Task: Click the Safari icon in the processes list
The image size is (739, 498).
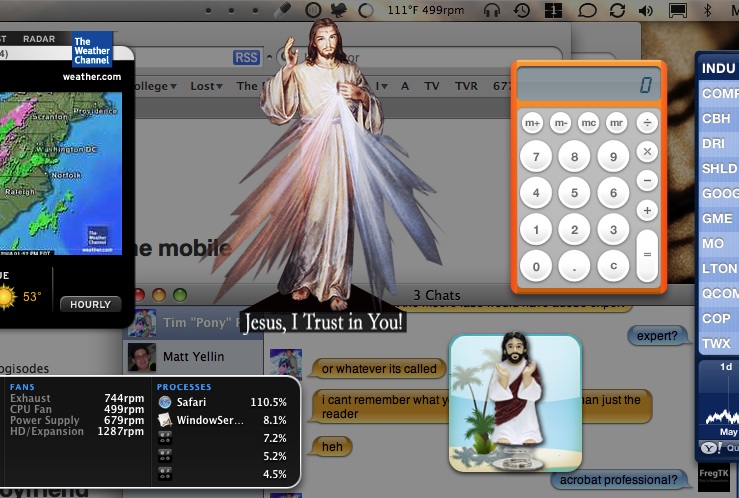Action: (165, 402)
